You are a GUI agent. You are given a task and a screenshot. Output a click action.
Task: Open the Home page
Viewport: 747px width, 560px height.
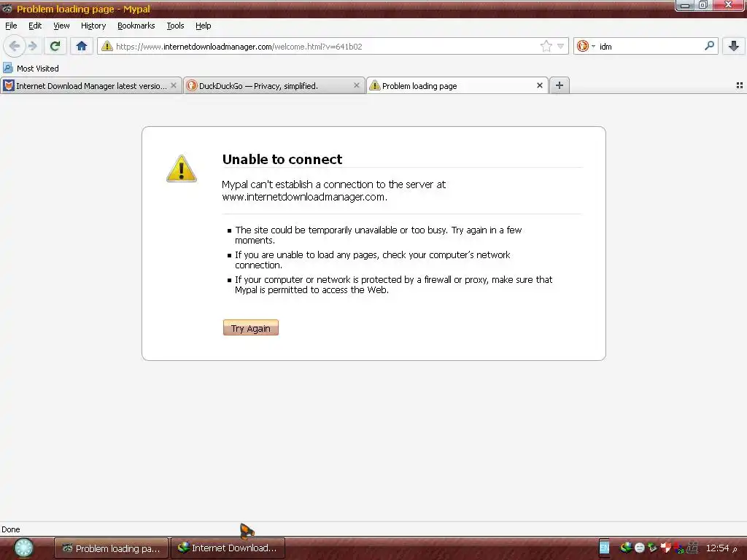pos(82,46)
